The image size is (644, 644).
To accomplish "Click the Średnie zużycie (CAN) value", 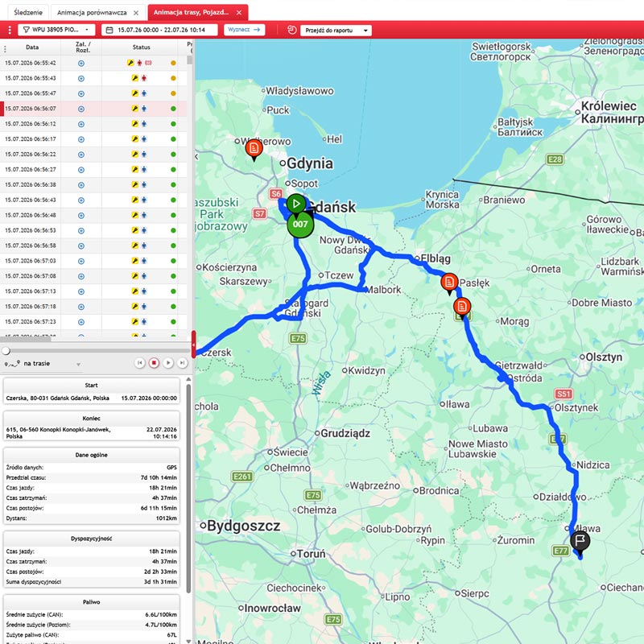I will point(161,615).
